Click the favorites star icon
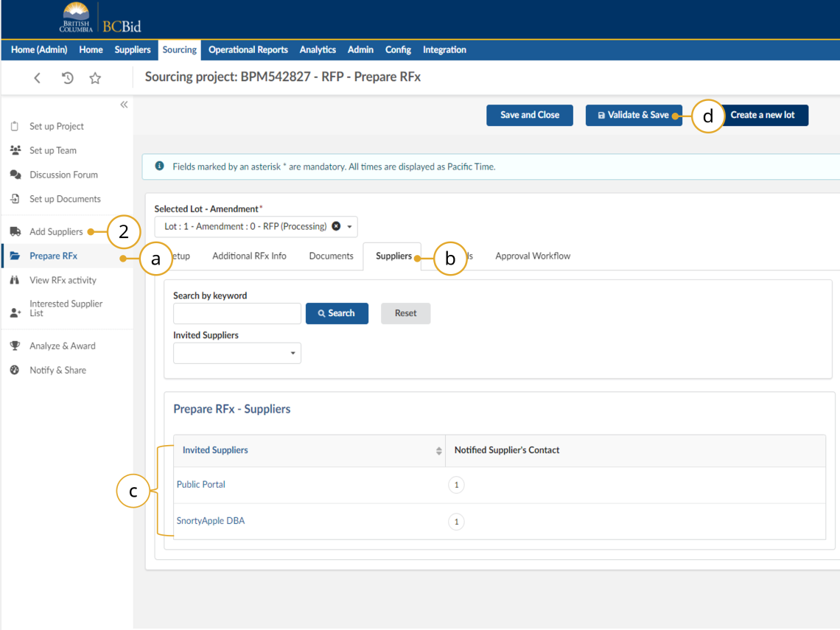 point(94,77)
